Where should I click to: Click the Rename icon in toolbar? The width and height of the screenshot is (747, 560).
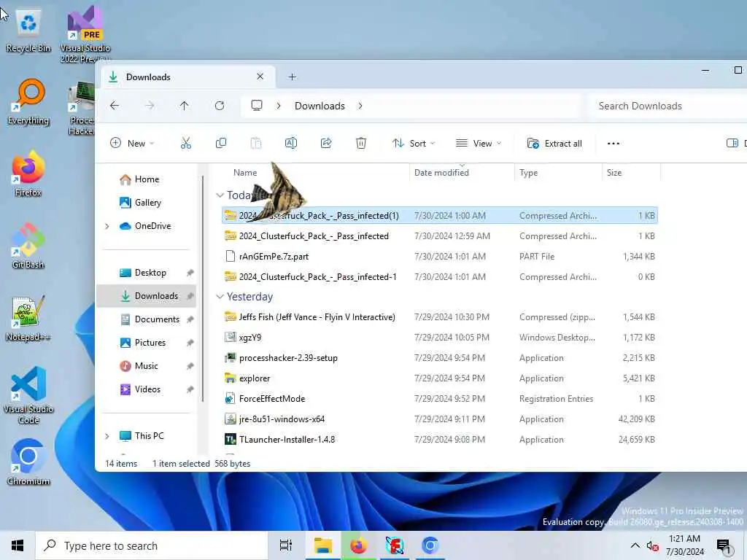click(x=291, y=144)
